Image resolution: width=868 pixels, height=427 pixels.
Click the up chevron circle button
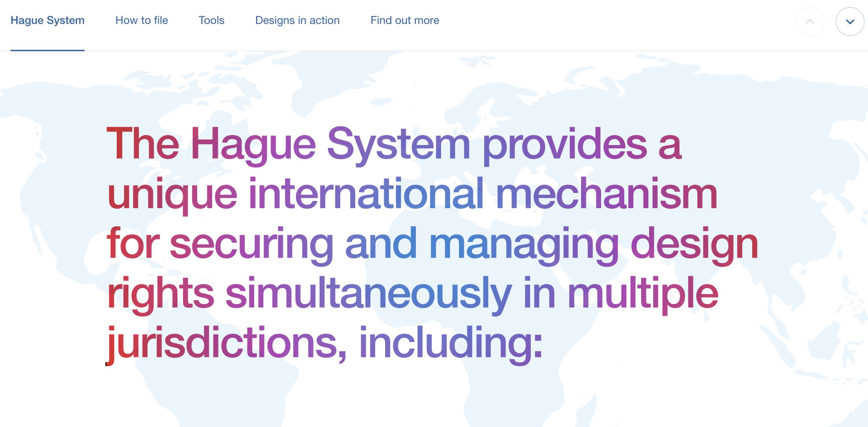(810, 22)
